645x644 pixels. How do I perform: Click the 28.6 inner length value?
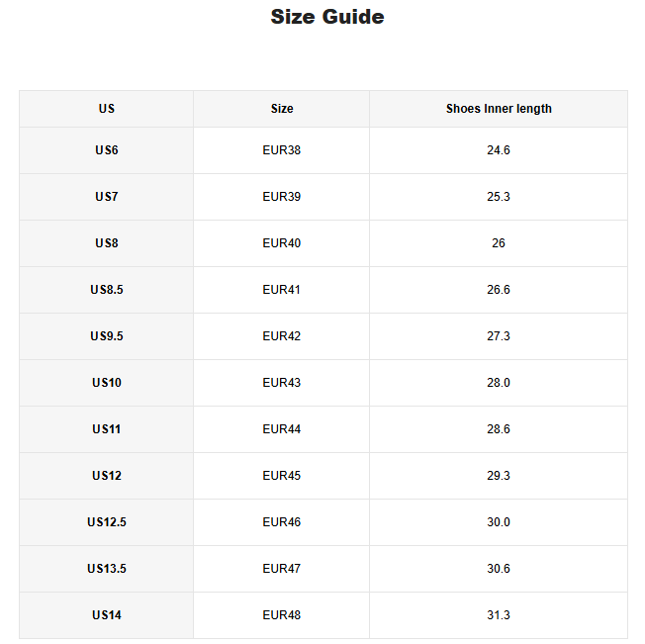pyautogui.click(x=499, y=429)
